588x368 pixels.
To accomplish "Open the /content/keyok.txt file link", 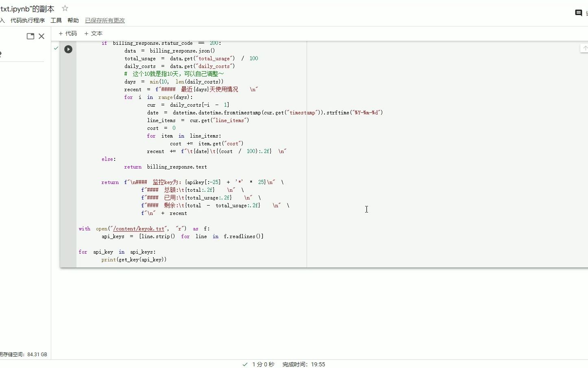I will pos(138,228).
